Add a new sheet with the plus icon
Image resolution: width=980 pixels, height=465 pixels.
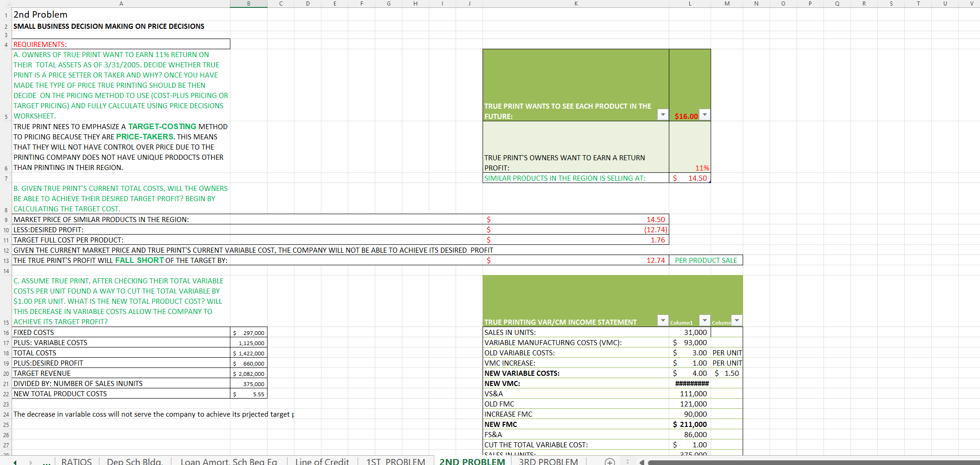pyautogui.click(x=609, y=461)
